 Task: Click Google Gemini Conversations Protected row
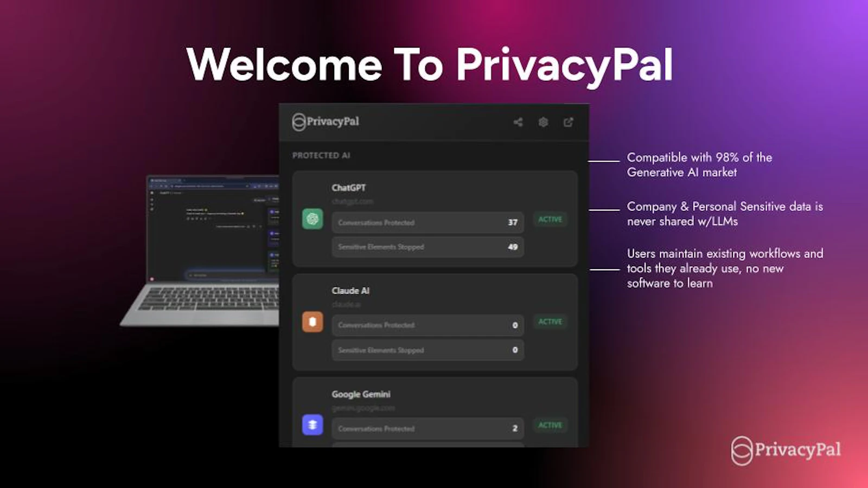tap(428, 428)
